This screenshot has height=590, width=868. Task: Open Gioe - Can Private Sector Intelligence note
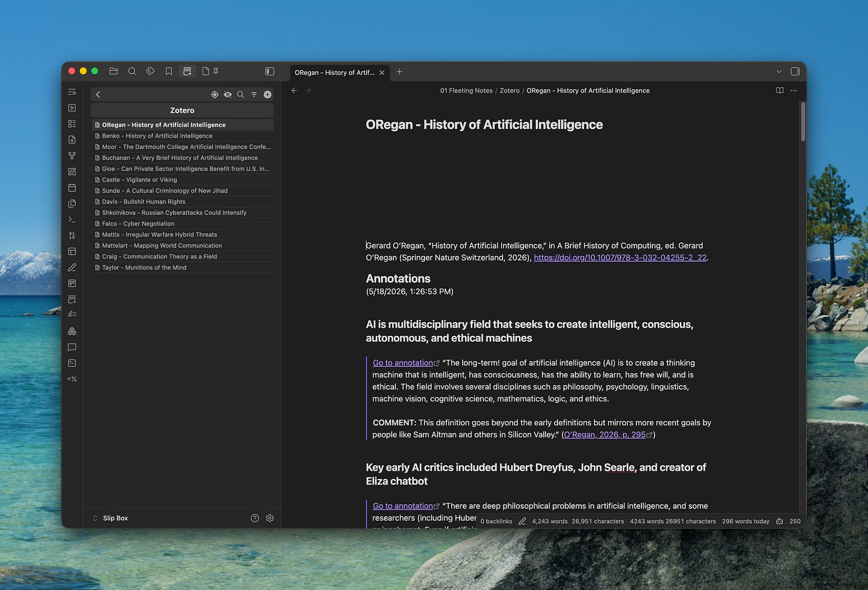click(x=182, y=169)
